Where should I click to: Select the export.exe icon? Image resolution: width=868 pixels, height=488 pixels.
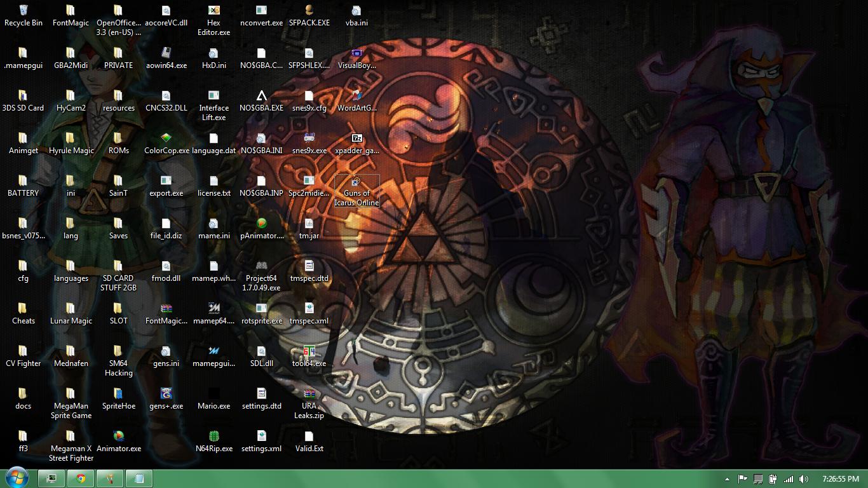pyautogui.click(x=166, y=187)
